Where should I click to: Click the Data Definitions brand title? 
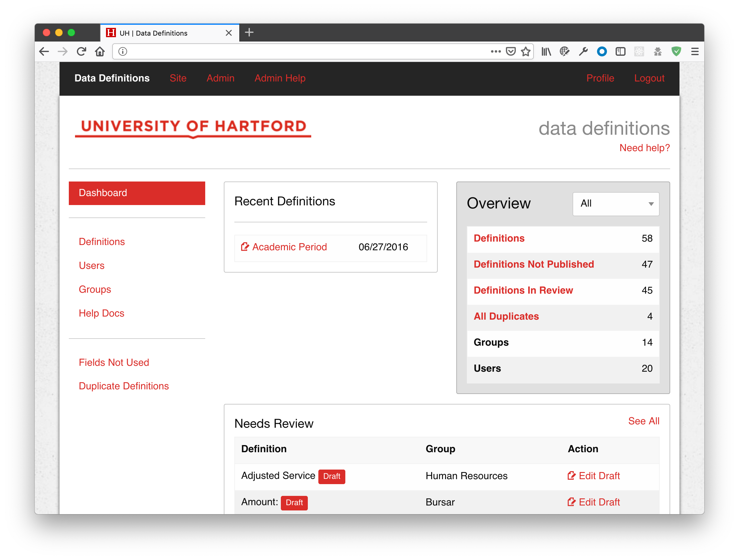112,78
